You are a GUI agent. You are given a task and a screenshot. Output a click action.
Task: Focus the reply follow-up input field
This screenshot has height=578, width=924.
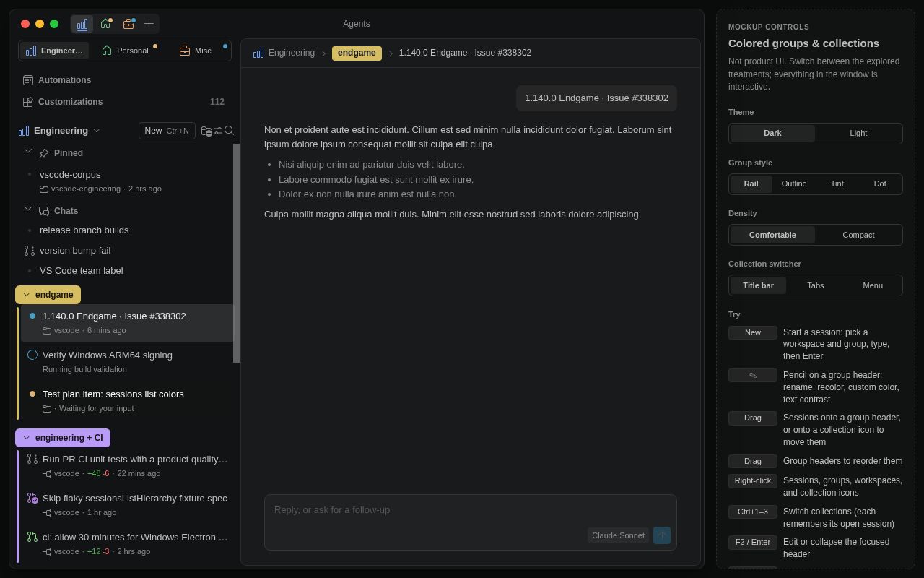tap(471, 510)
